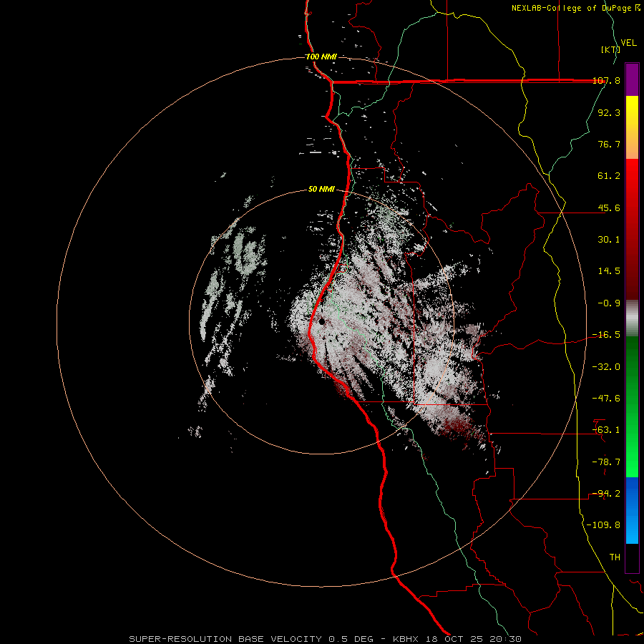Screen dimensions: 644x644
Task: Click the VEL legend title
Action: click(x=628, y=43)
